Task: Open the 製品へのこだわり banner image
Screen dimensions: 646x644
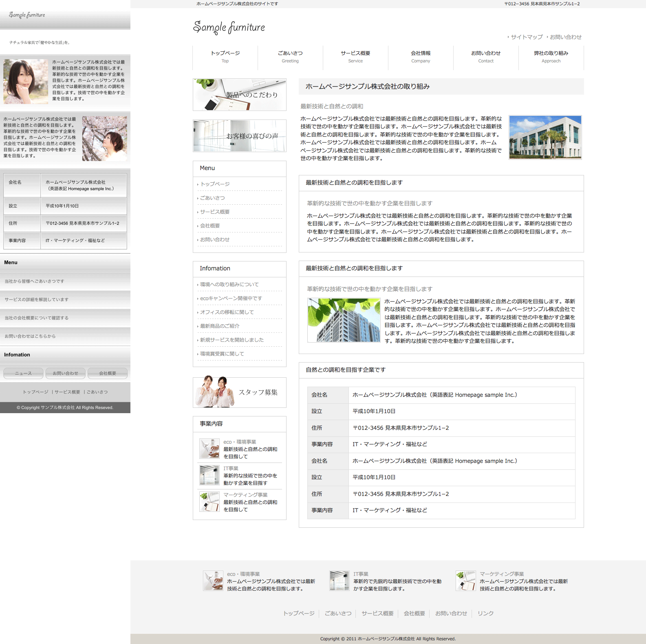Action: pyautogui.click(x=239, y=95)
